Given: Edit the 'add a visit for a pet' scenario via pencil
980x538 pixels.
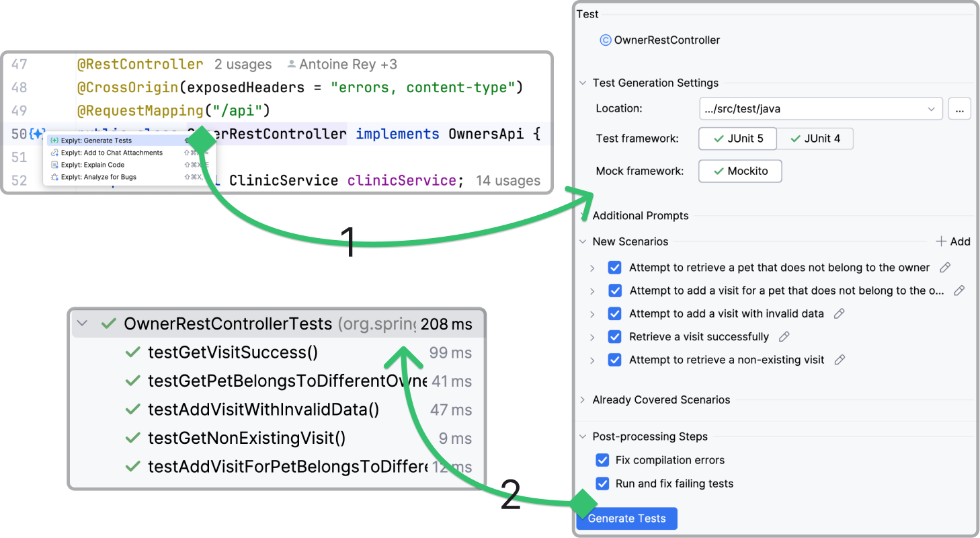Looking at the screenshot, I should point(959,291).
